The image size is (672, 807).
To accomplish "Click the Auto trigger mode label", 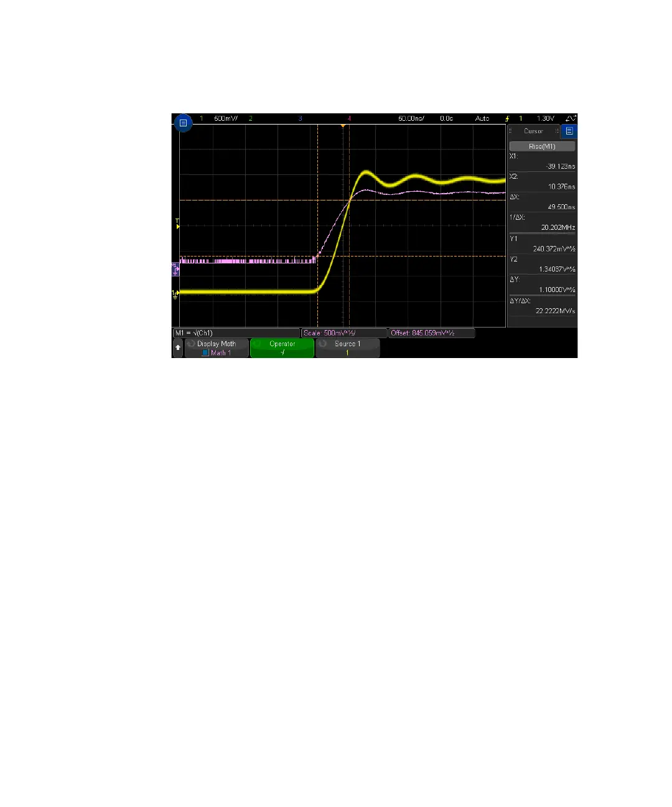I will pos(482,118).
